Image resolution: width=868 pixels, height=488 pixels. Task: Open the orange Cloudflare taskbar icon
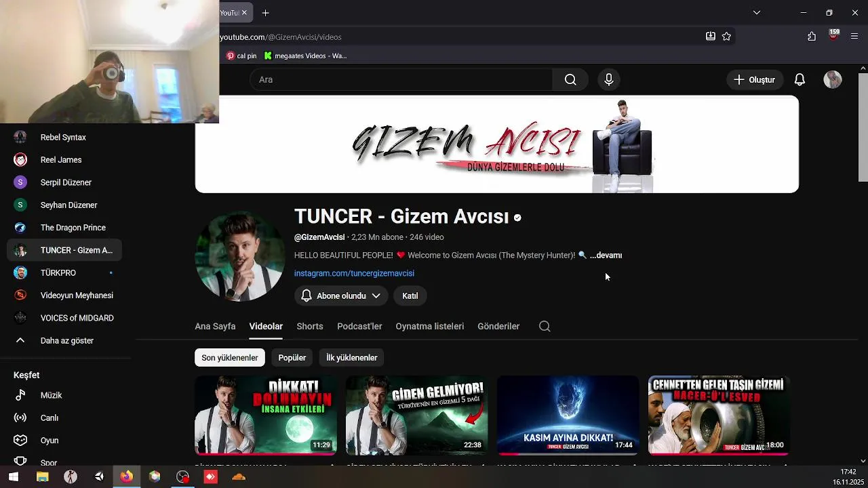point(239,477)
